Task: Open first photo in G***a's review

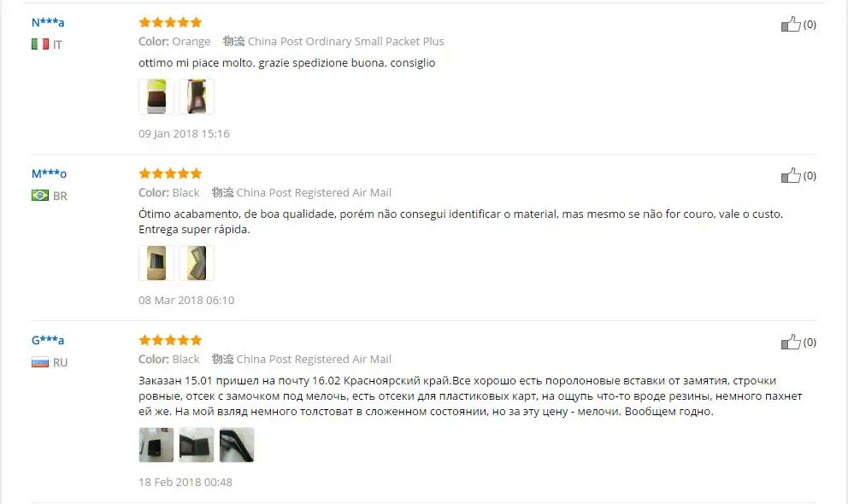Action: 156,445
